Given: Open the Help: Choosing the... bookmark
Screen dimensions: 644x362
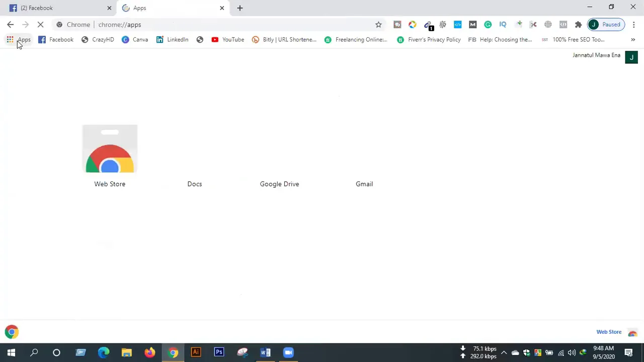Looking at the screenshot, I should coord(500,40).
